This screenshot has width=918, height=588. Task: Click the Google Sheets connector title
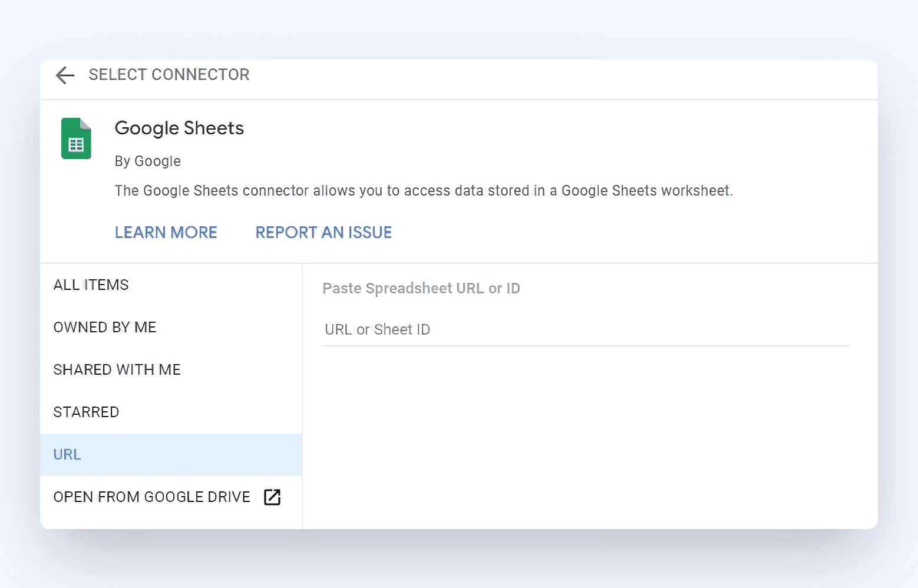179,128
